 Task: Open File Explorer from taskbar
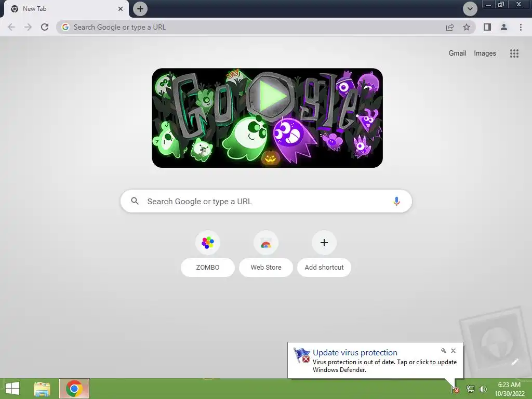point(42,389)
